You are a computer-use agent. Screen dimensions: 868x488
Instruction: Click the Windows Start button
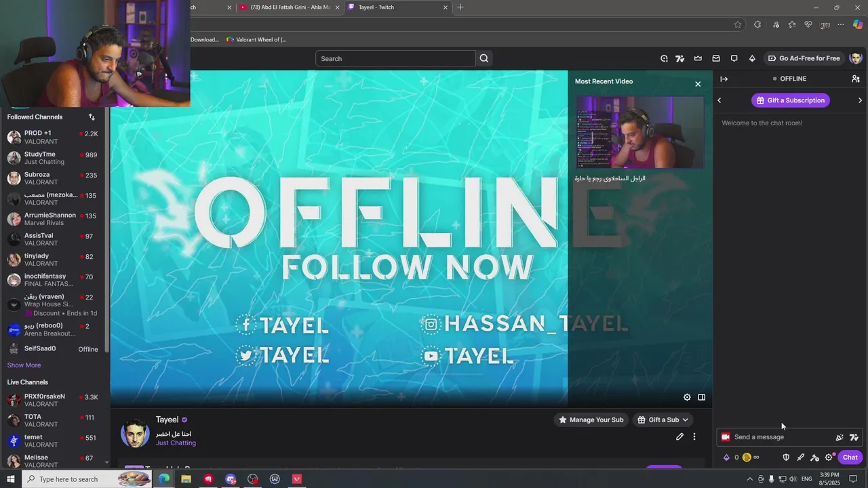10,479
